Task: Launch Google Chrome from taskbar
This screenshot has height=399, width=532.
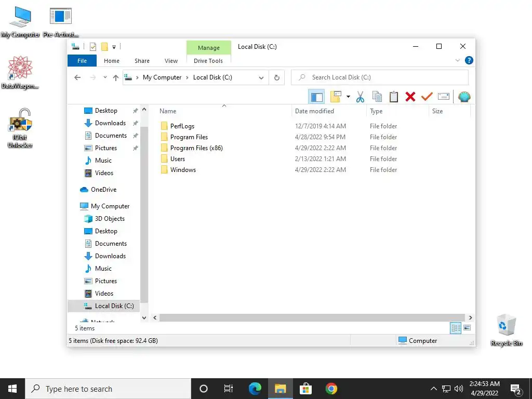Action: (331, 389)
